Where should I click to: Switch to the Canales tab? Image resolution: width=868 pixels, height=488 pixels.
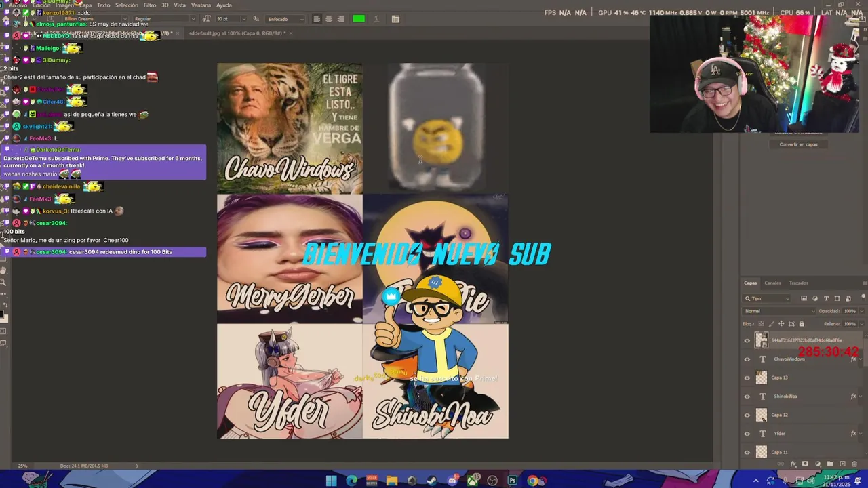tap(772, 283)
